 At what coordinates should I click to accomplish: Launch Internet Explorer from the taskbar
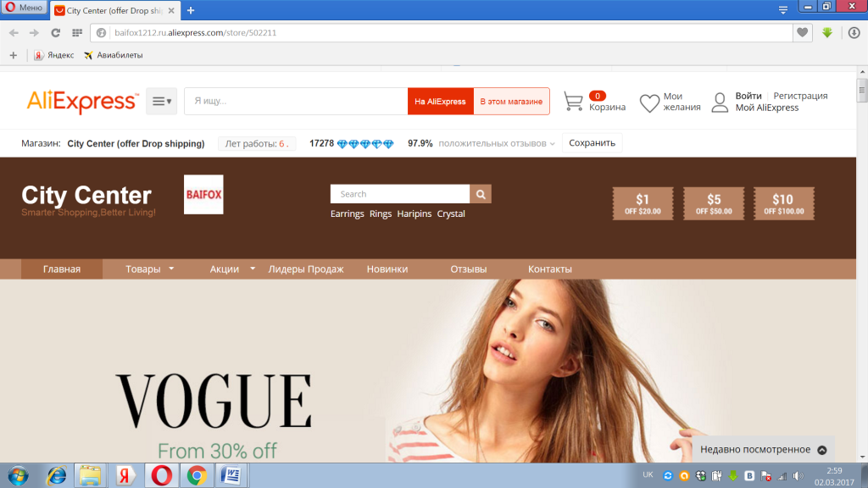[x=56, y=475]
